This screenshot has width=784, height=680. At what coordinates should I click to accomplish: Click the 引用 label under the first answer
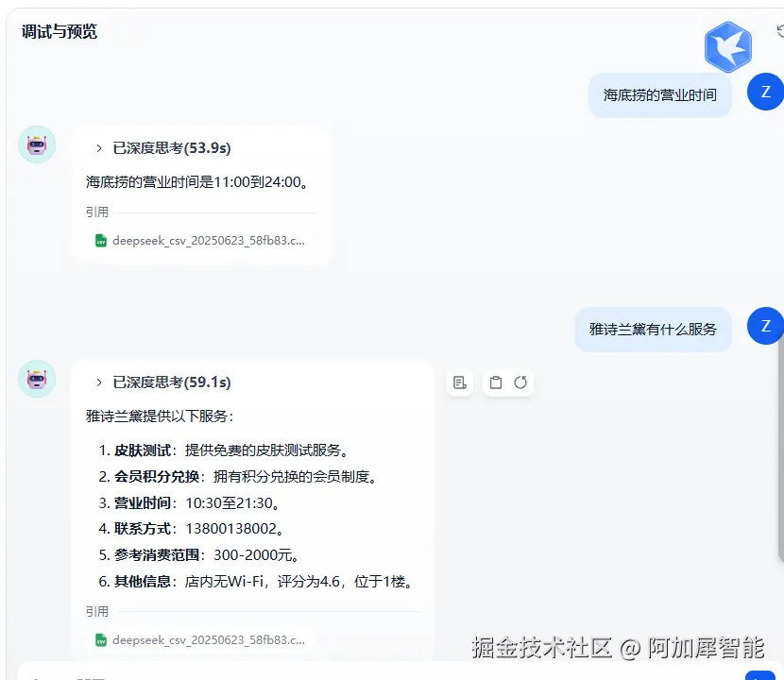[x=97, y=212]
